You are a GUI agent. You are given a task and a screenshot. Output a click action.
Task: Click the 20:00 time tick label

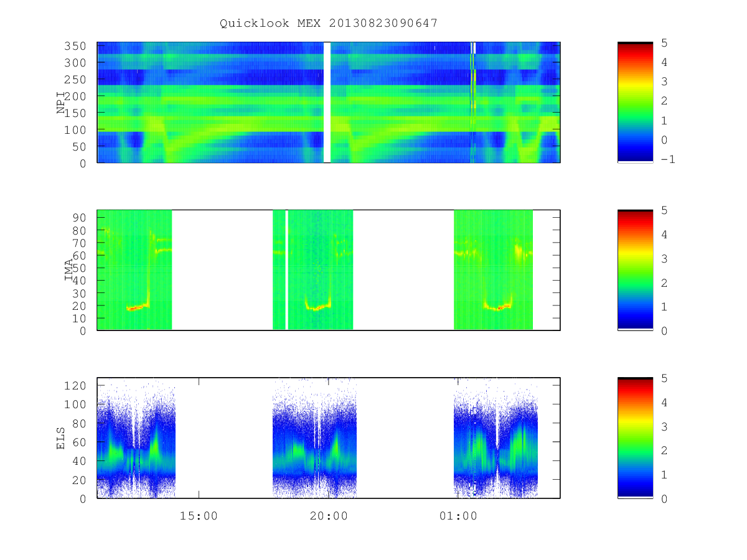[x=329, y=516]
